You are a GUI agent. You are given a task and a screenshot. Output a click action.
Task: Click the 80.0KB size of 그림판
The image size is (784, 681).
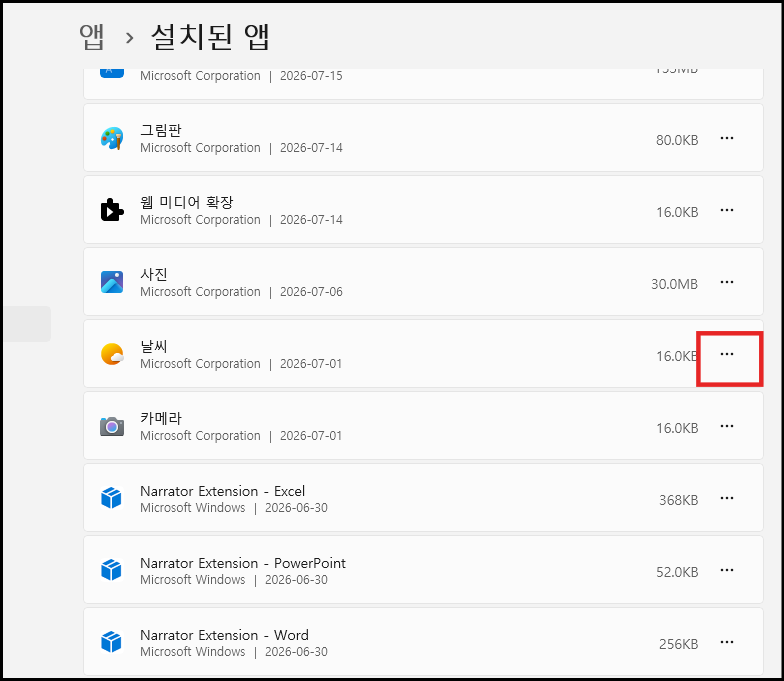677,140
